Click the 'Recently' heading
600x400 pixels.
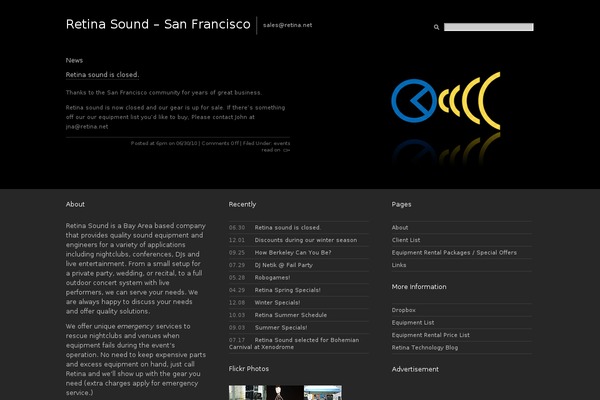click(x=242, y=204)
